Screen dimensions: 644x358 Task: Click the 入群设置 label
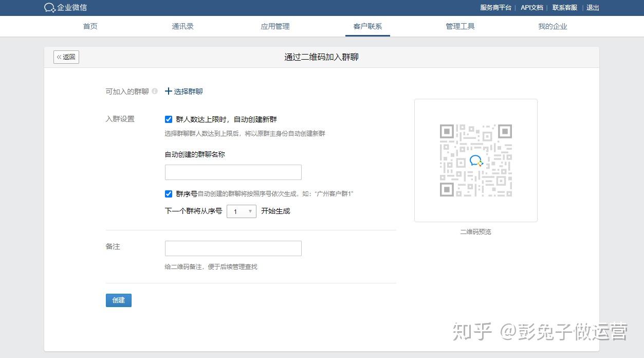pos(120,119)
